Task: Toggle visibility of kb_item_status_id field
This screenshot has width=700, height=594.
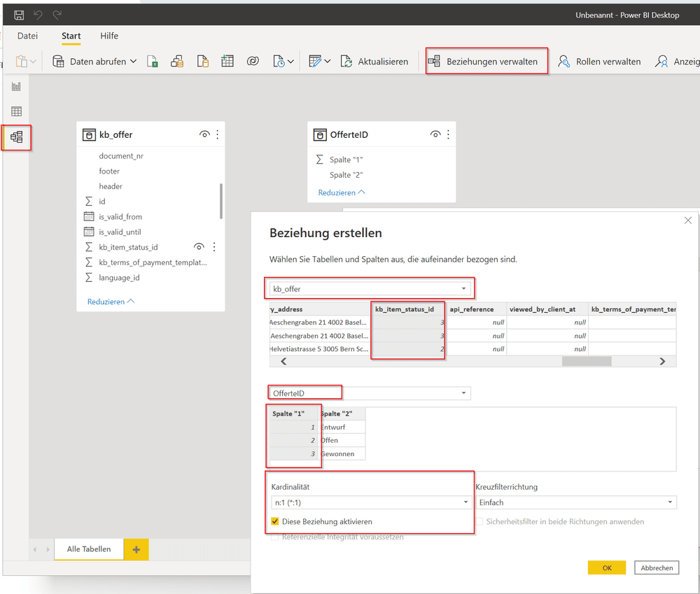Action: [x=199, y=247]
